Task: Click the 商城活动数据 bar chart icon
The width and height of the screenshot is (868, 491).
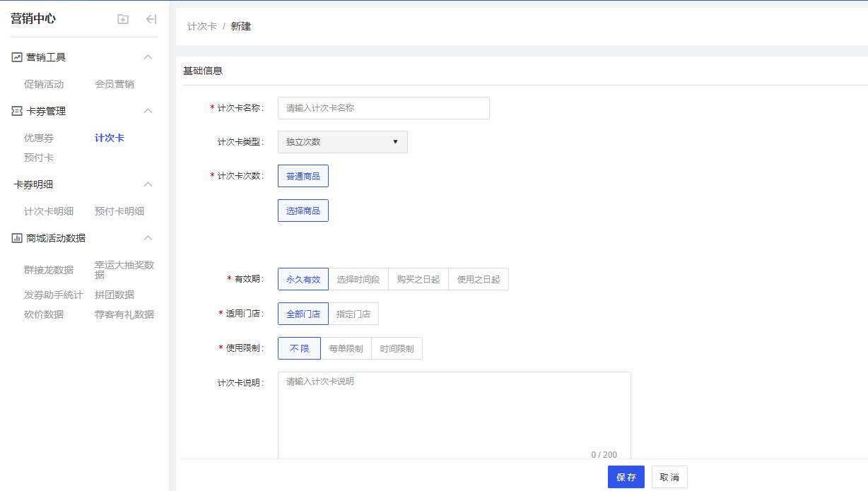Action: pos(17,238)
